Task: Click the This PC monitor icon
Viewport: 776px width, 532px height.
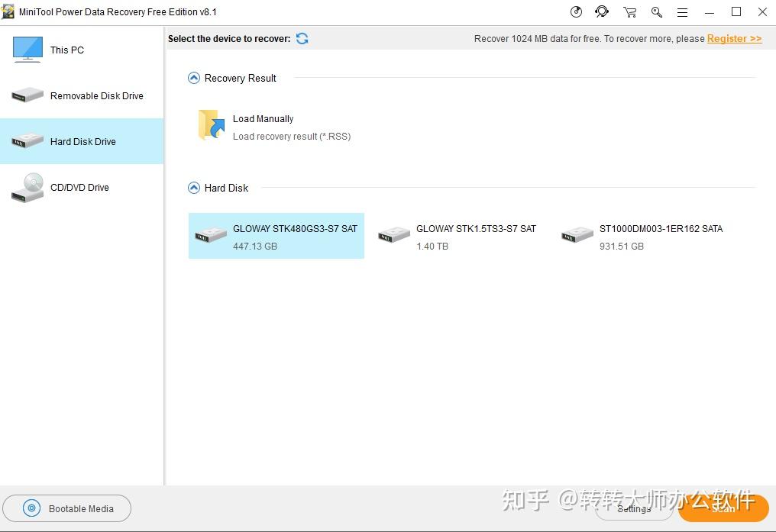Action: click(x=27, y=49)
